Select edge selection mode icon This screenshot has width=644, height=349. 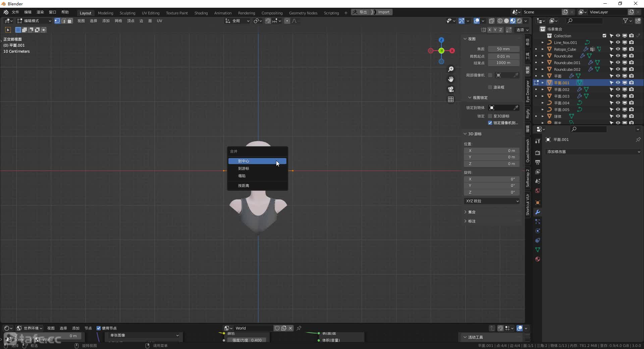(x=64, y=21)
